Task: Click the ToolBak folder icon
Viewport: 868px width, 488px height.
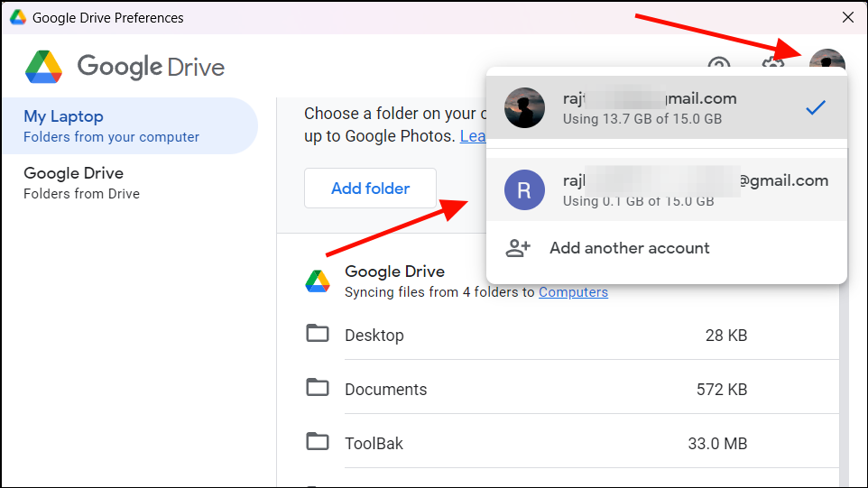Action: (x=318, y=441)
